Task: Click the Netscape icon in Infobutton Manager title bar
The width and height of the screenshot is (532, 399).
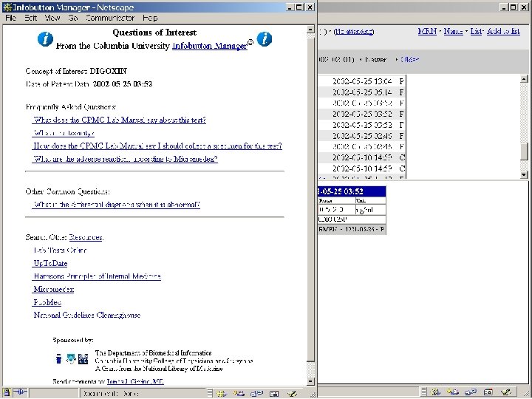Action: (x=7, y=7)
